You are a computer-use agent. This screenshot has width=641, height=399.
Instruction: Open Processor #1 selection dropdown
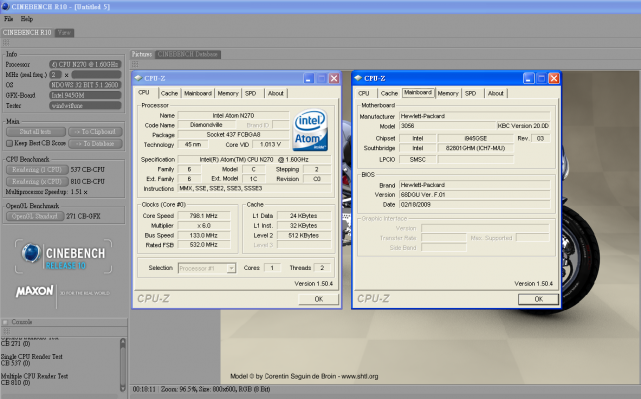pos(231,268)
